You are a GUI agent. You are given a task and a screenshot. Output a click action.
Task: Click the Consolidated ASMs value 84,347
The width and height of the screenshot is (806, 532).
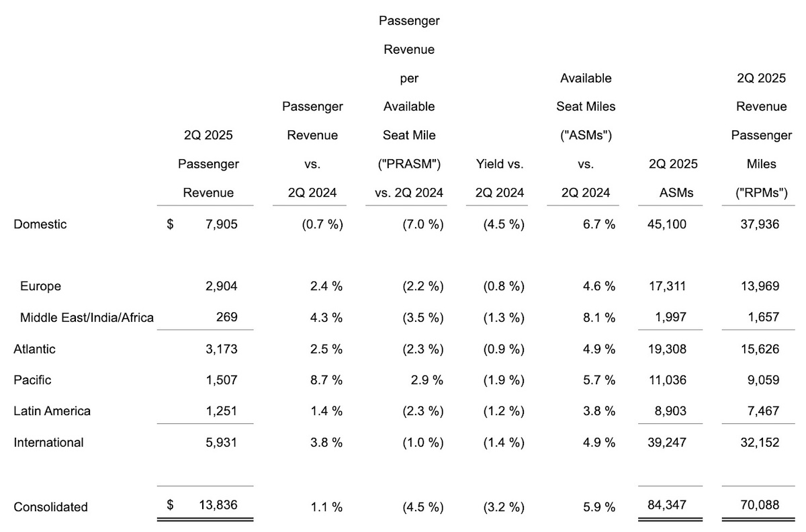point(666,505)
